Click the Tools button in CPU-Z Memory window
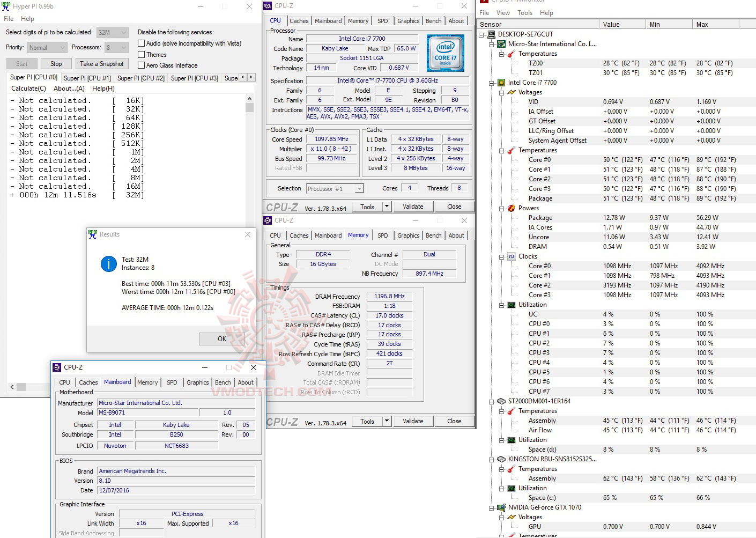Image resolution: width=756 pixels, height=538 pixels. point(367,421)
